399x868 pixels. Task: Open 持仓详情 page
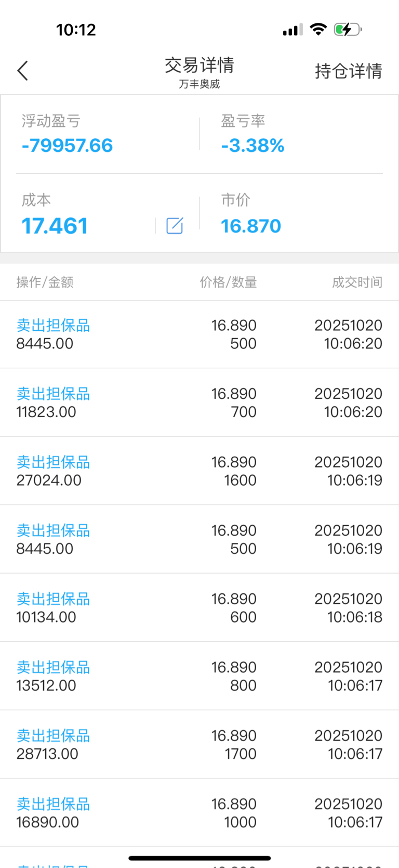point(348,71)
